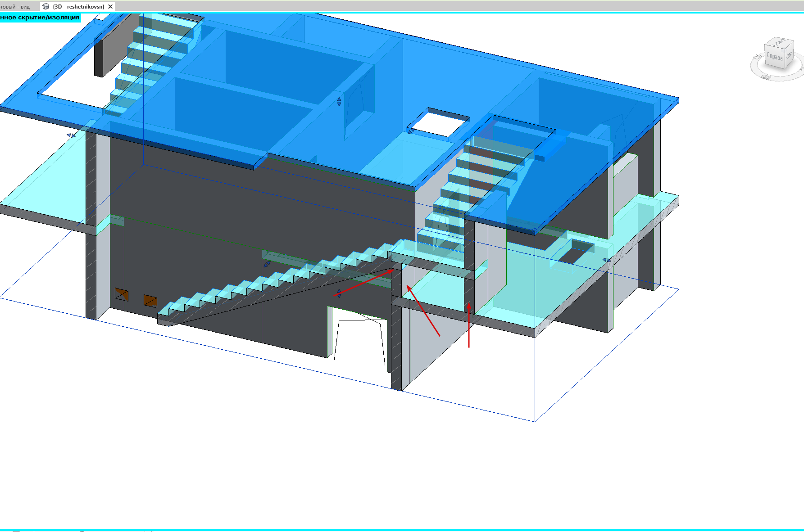Select the left brown wall opening
804x532 pixels.
(122, 294)
